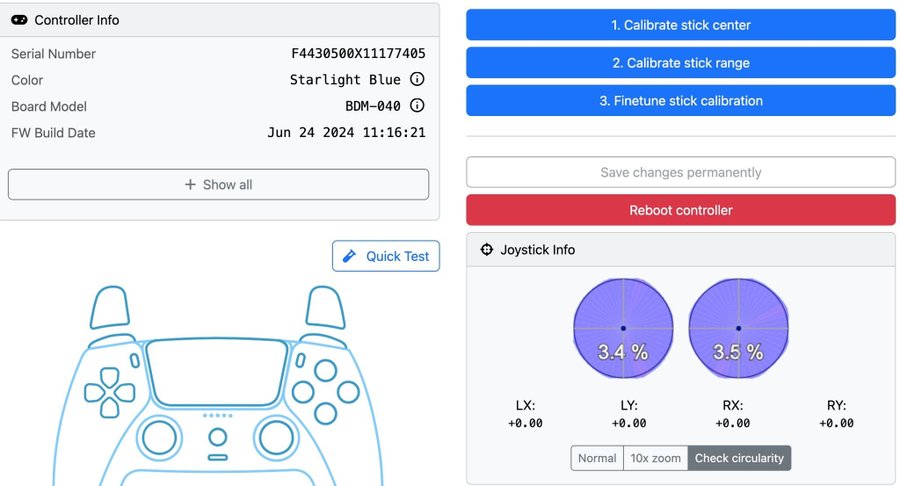Click the left stick circularity plot showing 3.4 %
900x486 pixels.
tap(623, 328)
